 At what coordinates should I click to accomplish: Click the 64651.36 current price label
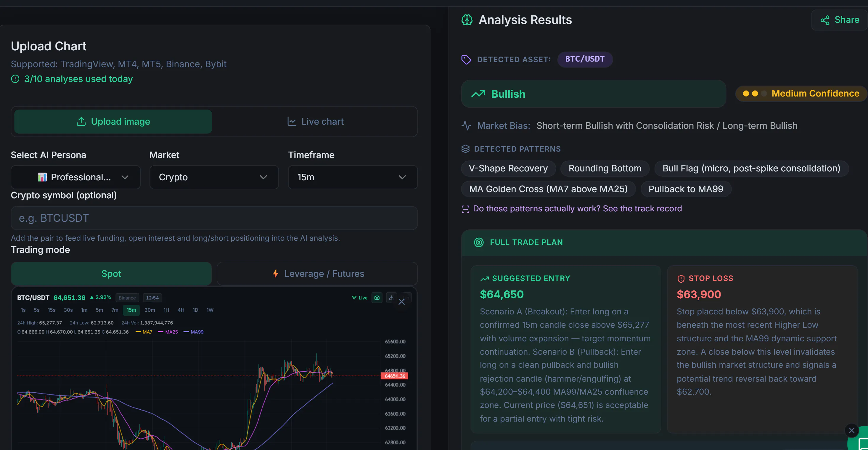[394, 376]
